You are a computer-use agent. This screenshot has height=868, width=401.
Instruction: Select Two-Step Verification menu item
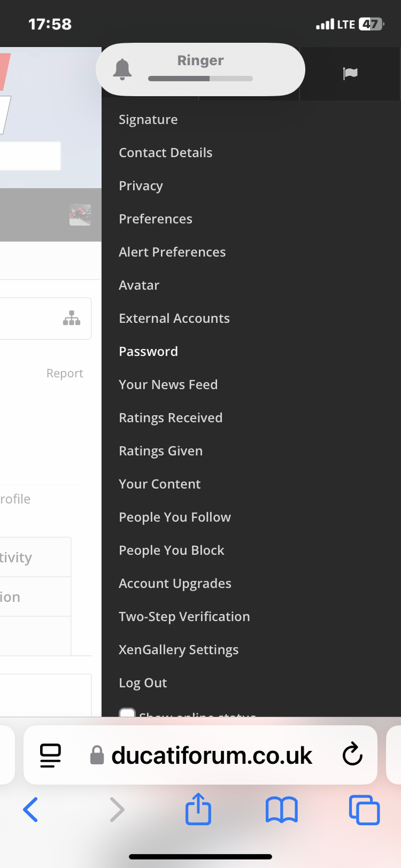[x=184, y=617]
